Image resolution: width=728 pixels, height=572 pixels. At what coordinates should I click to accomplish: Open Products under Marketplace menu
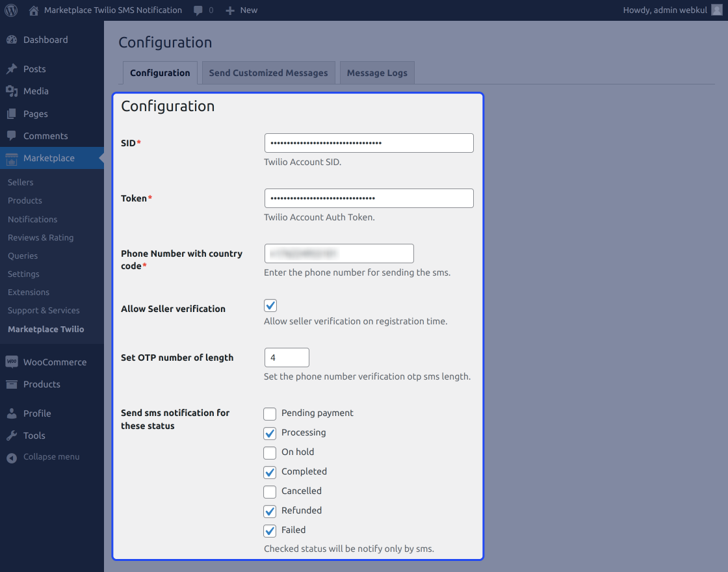pyautogui.click(x=25, y=201)
